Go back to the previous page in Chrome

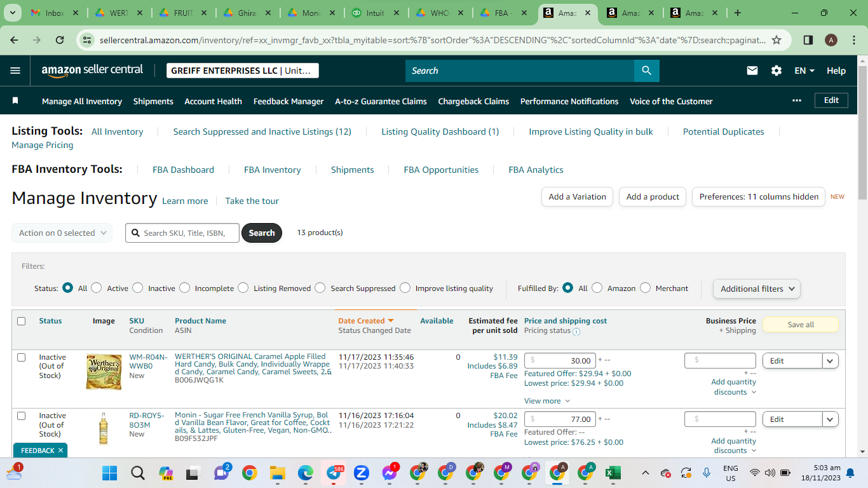(15, 40)
